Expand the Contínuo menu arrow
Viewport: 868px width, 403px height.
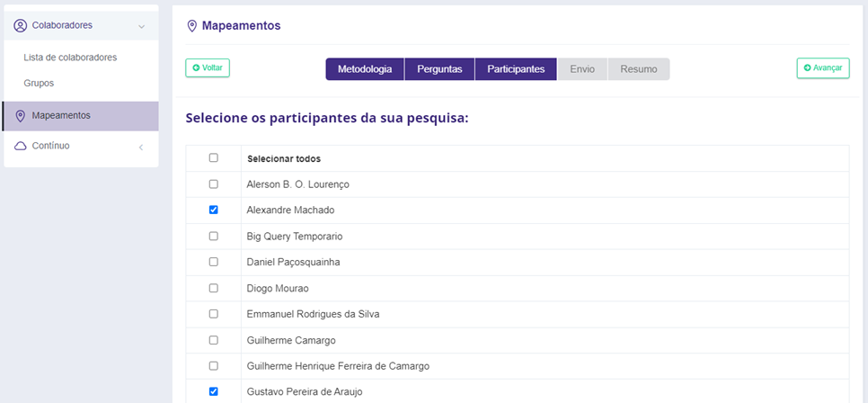(x=141, y=147)
